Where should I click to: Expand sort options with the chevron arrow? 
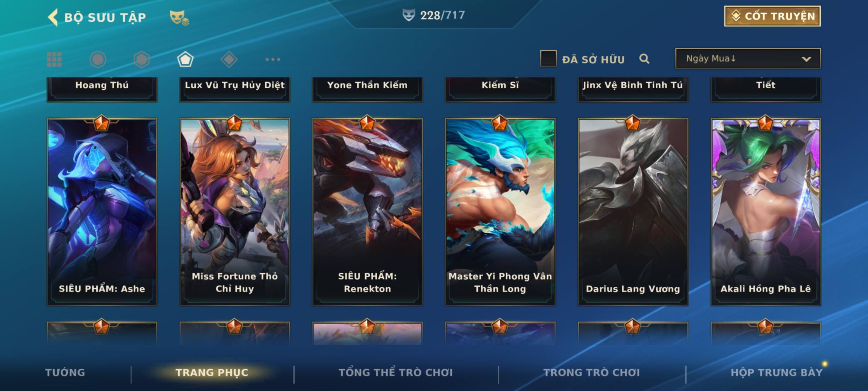(x=806, y=59)
